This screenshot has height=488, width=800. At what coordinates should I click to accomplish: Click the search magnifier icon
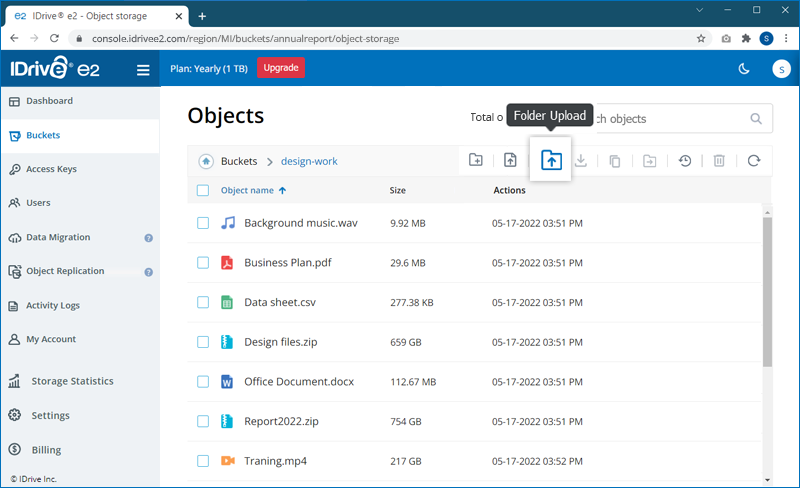tap(755, 118)
